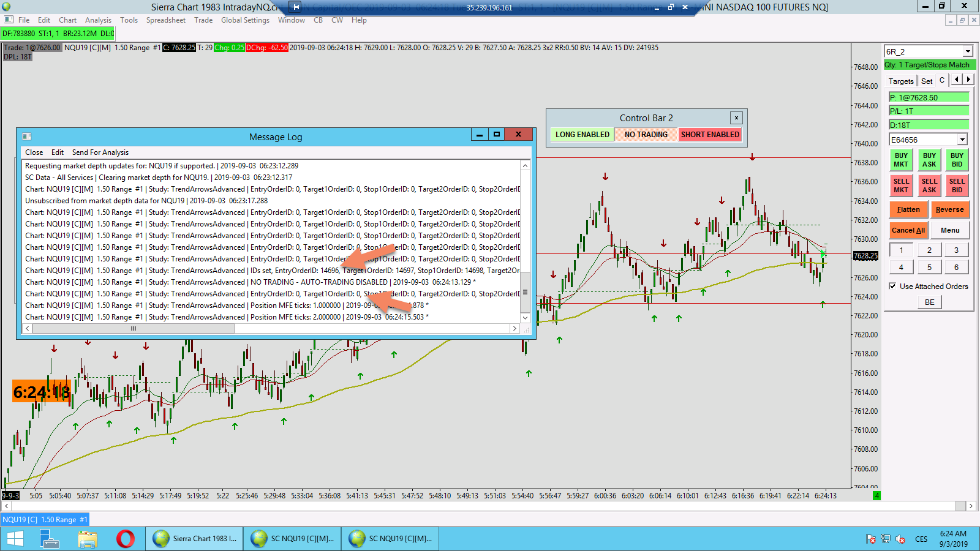Screen dimensions: 980x551
Task: Switch to the C tab
Action: pyautogui.click(x=942, y=80)
